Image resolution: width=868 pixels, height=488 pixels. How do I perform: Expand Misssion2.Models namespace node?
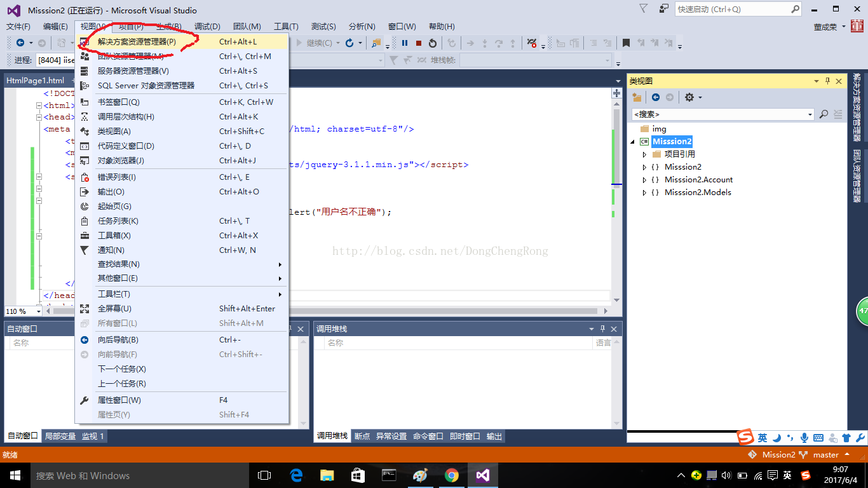point(644,193)
